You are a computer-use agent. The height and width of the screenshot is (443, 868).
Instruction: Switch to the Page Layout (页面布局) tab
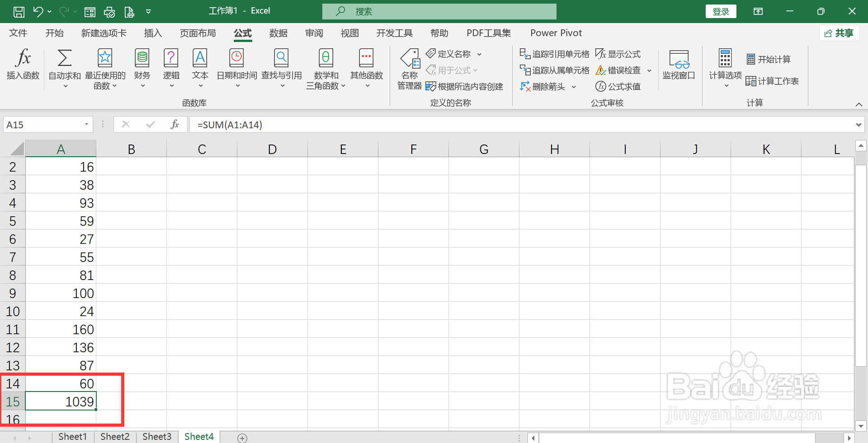point(198,33)
